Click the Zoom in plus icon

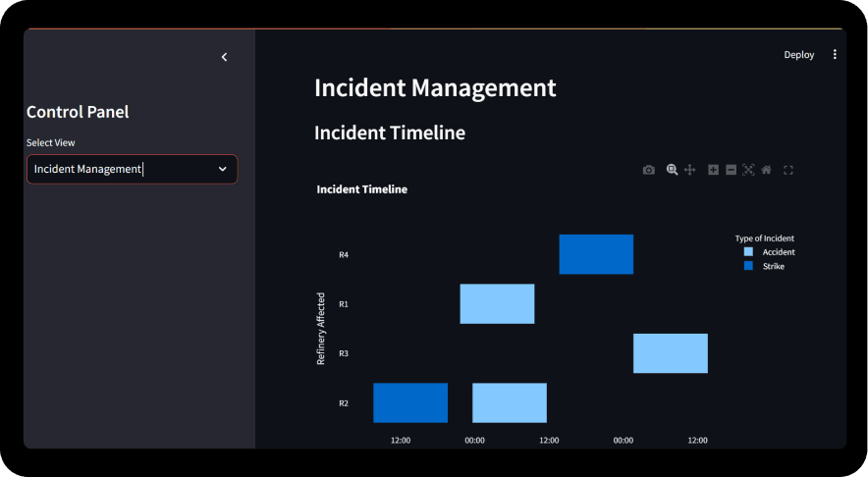pos(714,170)
